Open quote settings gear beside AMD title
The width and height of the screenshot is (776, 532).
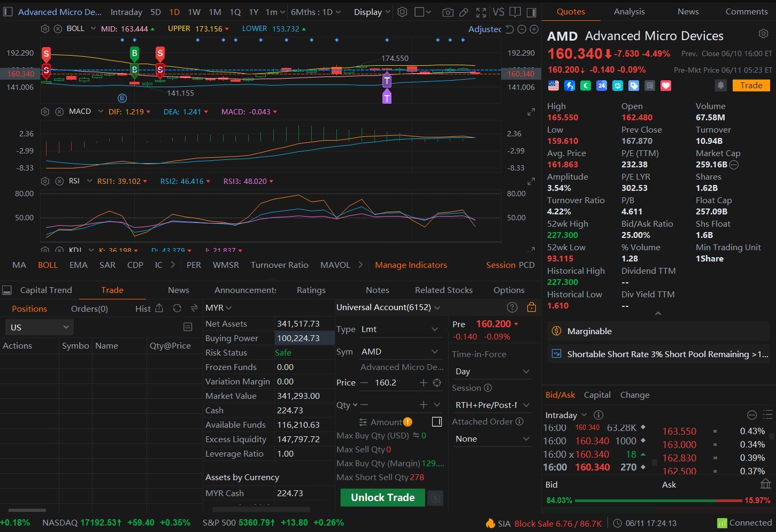click(763, 34)
